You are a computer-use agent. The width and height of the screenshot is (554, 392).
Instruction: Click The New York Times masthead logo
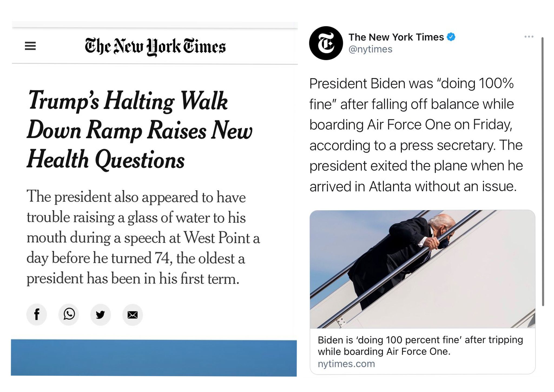point(155,47)
